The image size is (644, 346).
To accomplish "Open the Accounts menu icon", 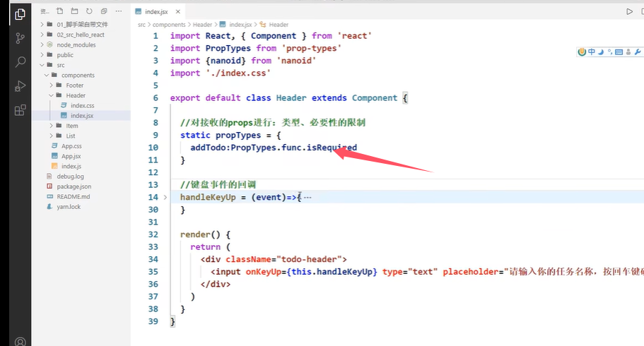I will click(x=20, y=341).
